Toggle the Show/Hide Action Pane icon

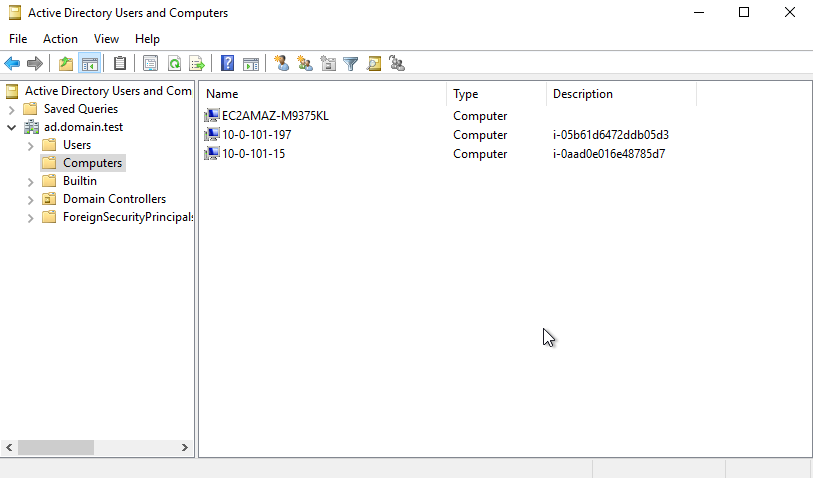pyautogui.click(x=251, y=64)
